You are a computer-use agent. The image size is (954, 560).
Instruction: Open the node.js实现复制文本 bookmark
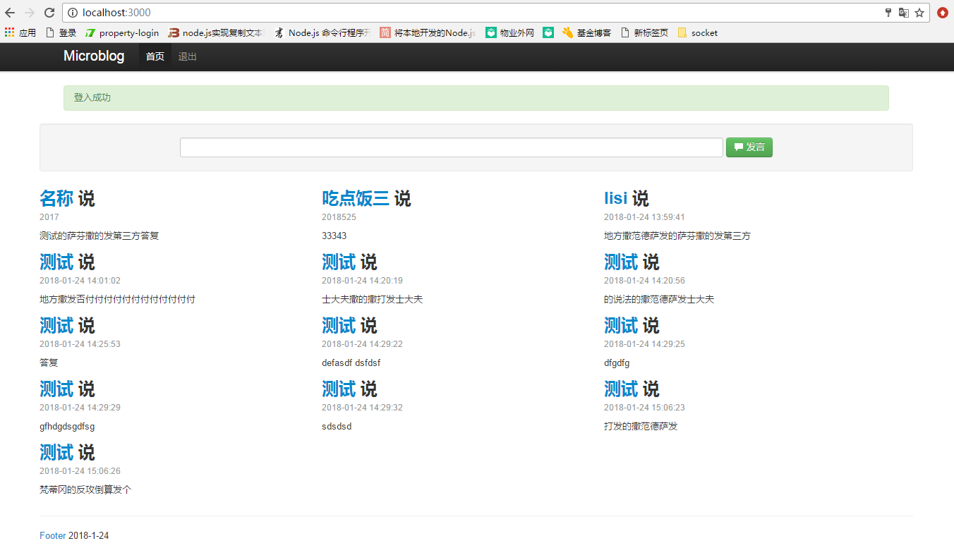coord(216,32)
